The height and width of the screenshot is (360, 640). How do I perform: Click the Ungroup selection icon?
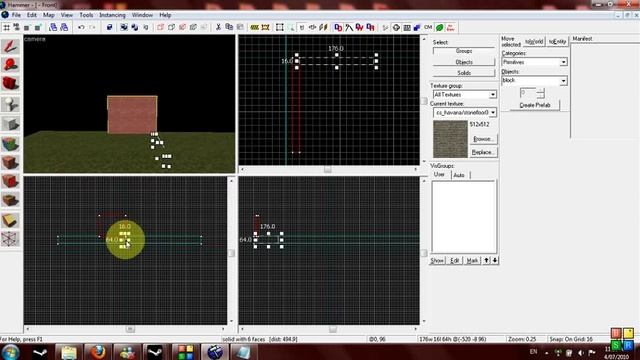pyautogui.click(x=134, y=27)
